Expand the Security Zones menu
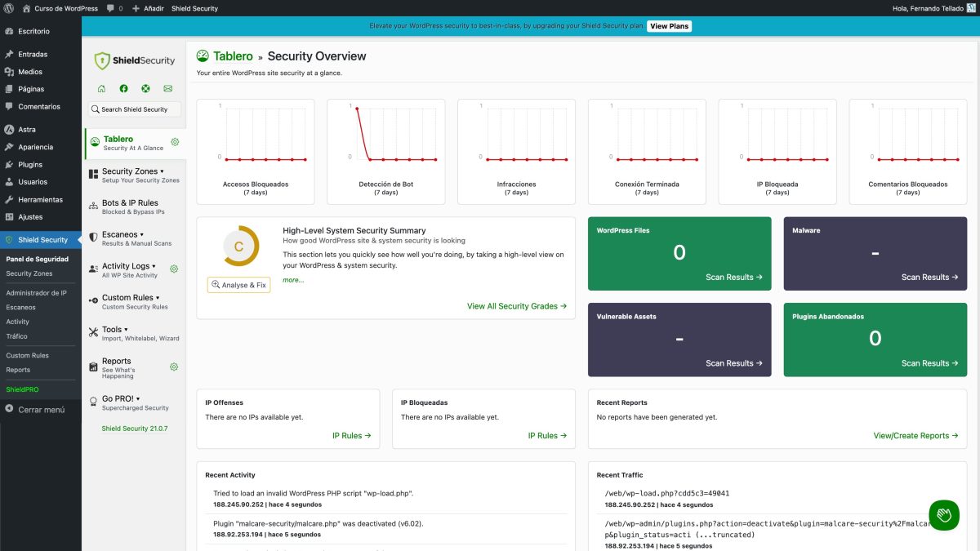Viewport: 980px width, 551px height. click(133, 171)
